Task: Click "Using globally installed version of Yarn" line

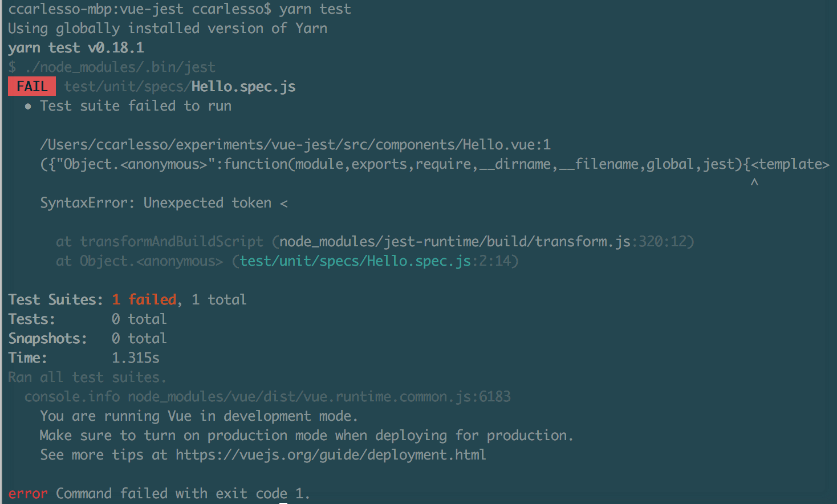Action: pyautogui.click(x=168, y=29)
